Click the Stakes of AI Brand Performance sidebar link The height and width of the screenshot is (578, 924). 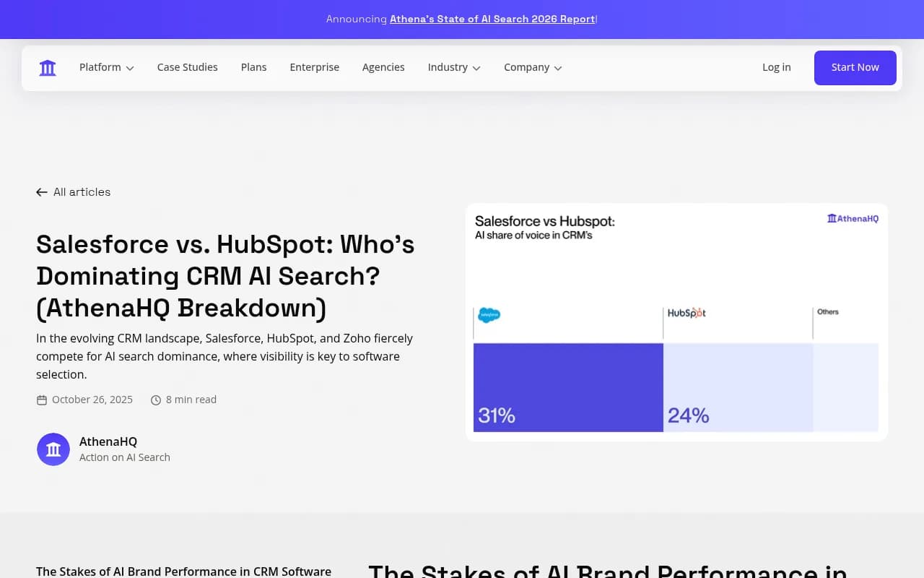click(x=183, y=571)
